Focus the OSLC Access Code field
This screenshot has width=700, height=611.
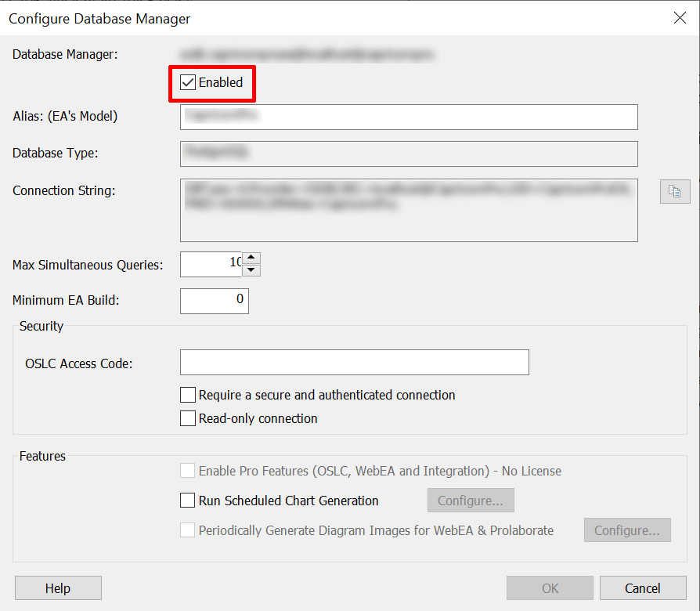(x=354, y=363)
